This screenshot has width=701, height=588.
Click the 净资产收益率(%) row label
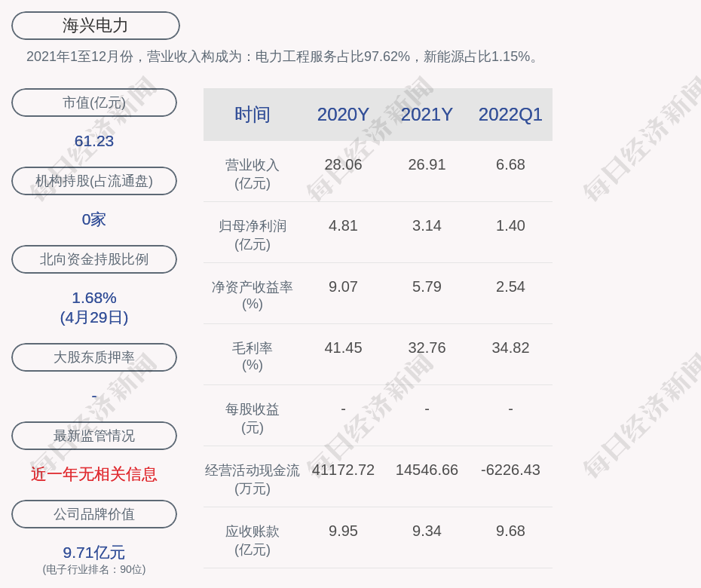click(253, 296)
